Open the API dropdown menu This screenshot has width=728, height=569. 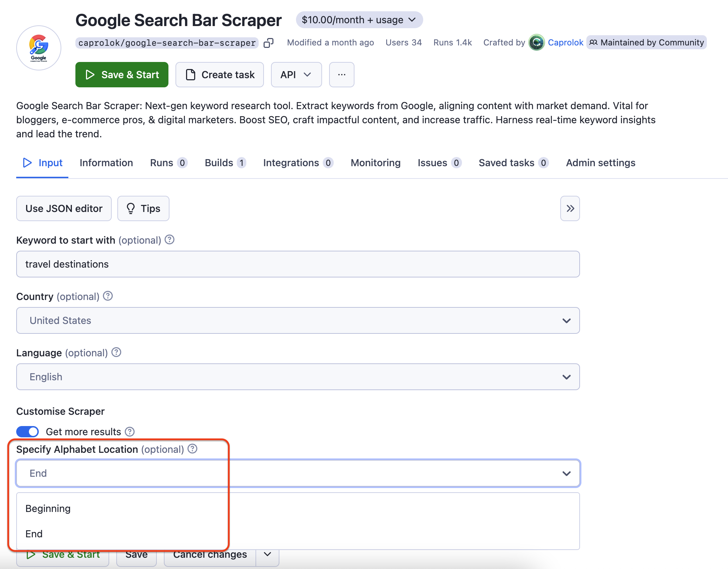coord(296,75)
